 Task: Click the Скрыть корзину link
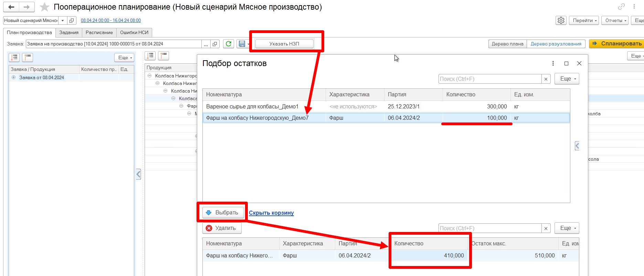271,213
